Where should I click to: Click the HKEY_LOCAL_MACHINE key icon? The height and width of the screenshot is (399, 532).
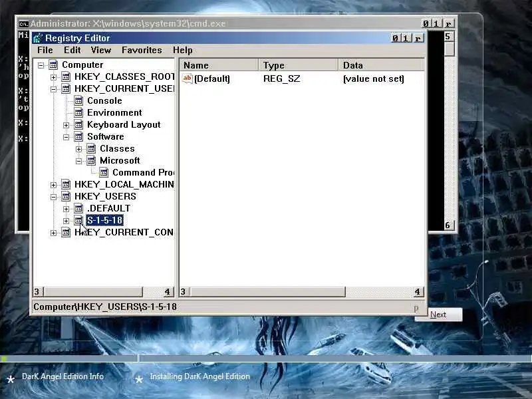tap(66, 184)
